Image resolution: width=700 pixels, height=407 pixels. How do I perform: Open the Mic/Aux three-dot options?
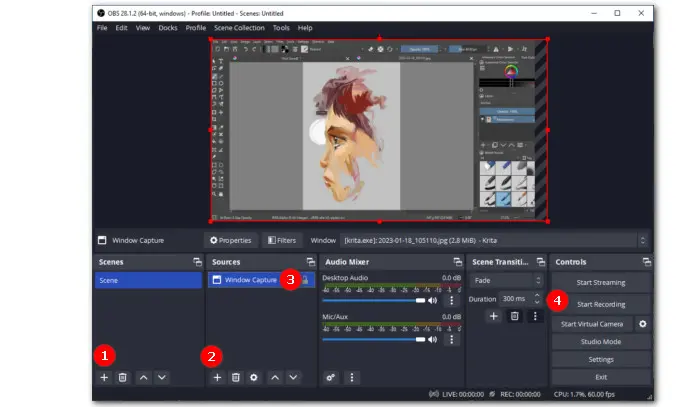click(x=451, y=340)
